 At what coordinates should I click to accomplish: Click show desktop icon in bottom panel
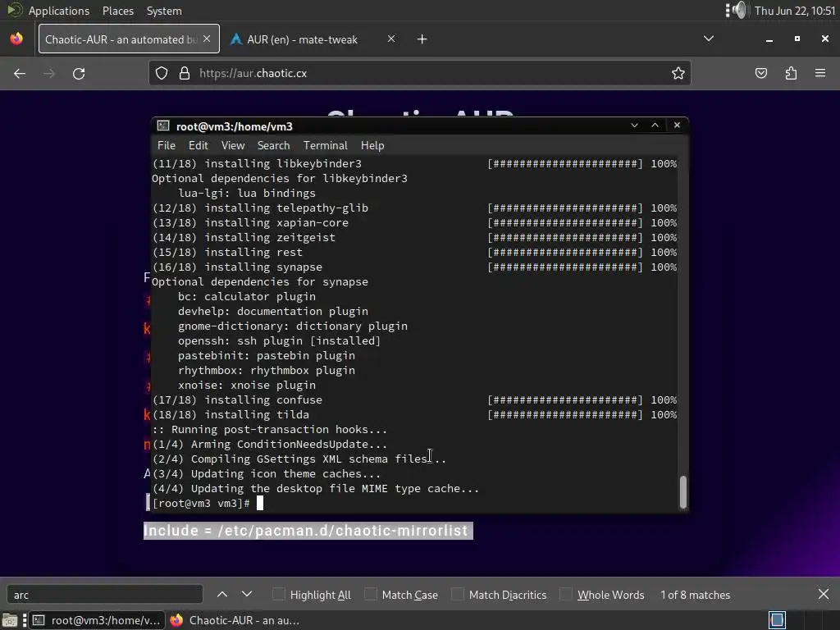coord(10,620)
